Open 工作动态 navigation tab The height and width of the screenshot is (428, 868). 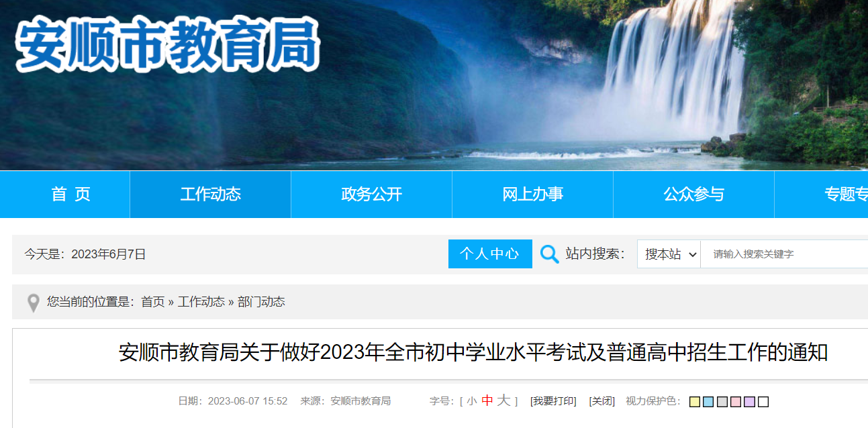point(210,195)
